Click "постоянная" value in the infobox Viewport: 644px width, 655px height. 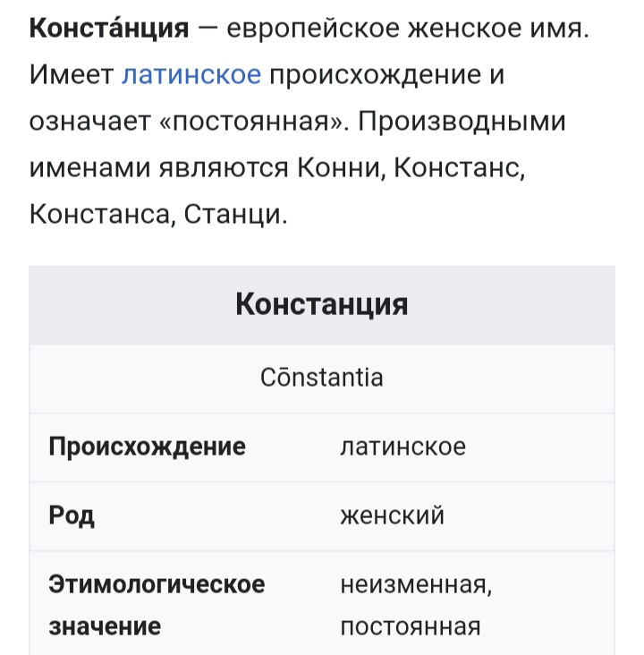coord(411,626)
